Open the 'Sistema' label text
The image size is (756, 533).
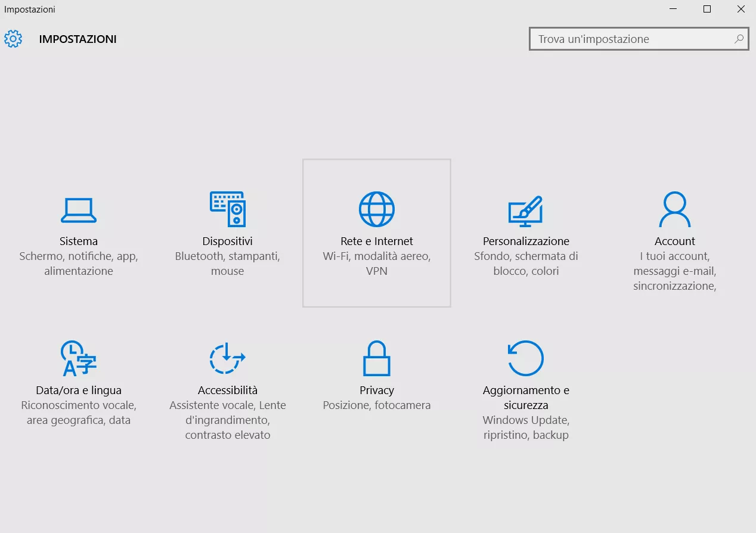78,241
